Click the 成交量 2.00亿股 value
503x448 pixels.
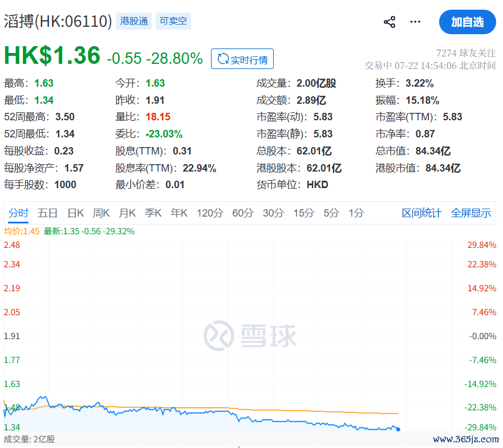tap(316, 83)
